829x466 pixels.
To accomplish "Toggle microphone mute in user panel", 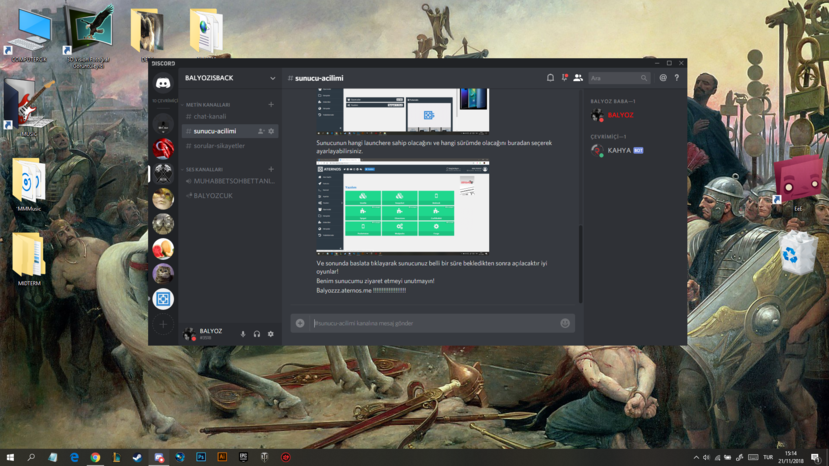I will tap(243, 334).
